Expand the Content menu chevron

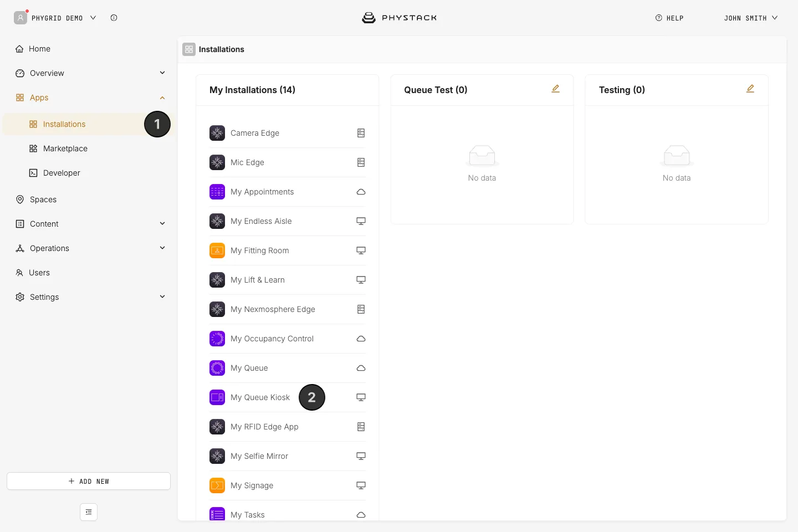pos(162,223)
